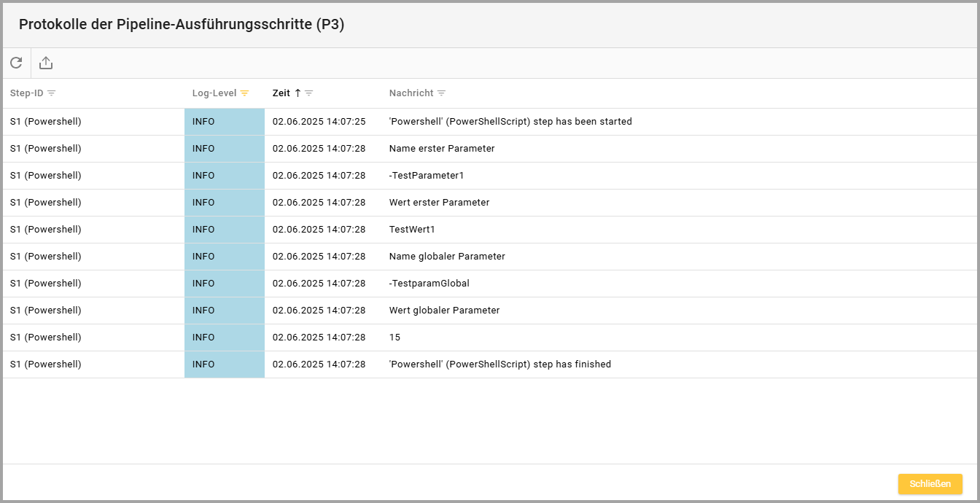Open the Zeit column filter icon

click(309, 93)
